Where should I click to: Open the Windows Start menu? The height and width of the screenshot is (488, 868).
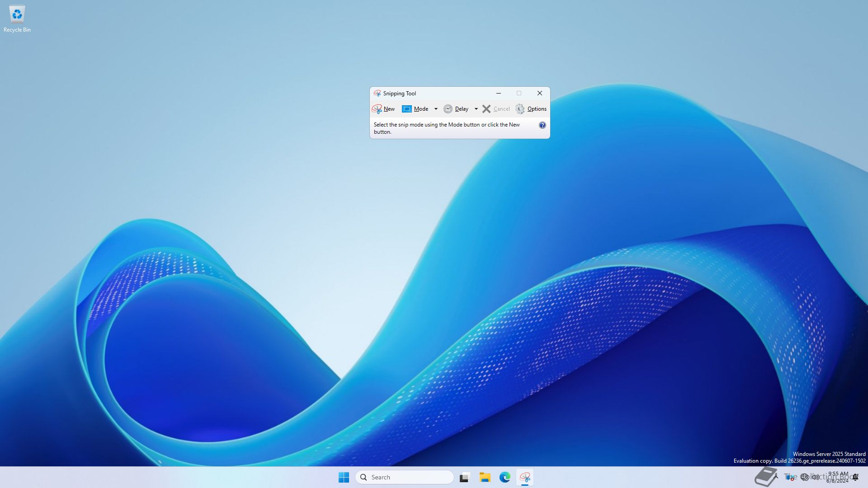click(x=344, y=477)
